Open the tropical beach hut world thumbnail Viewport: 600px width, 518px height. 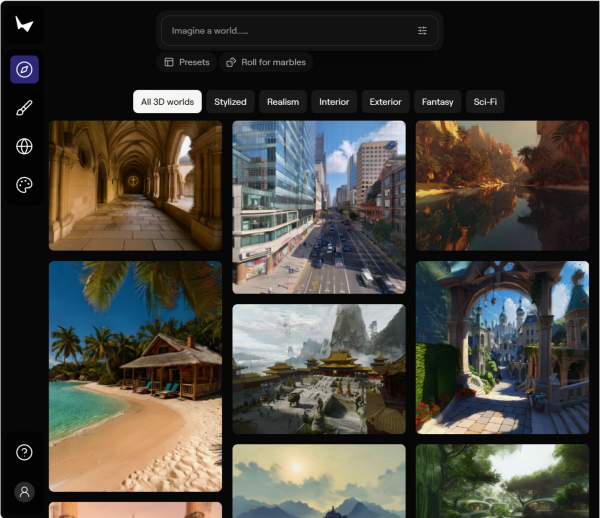point(135,376)
